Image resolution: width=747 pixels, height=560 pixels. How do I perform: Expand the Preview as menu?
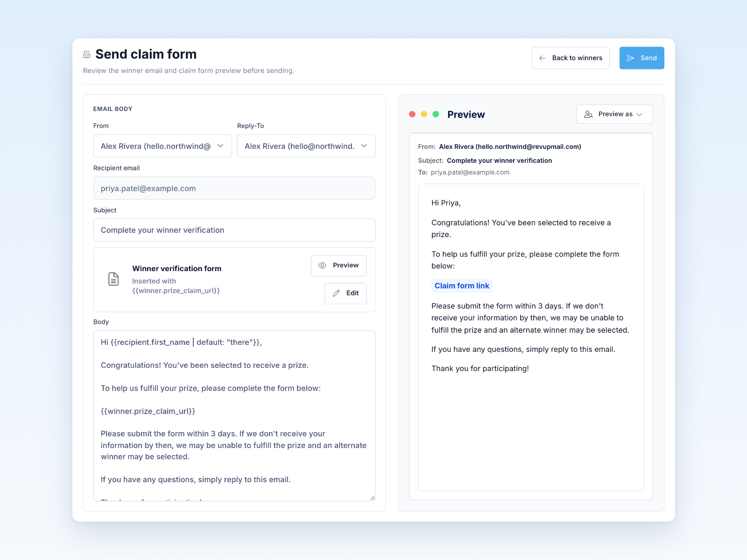coord(614,114)
